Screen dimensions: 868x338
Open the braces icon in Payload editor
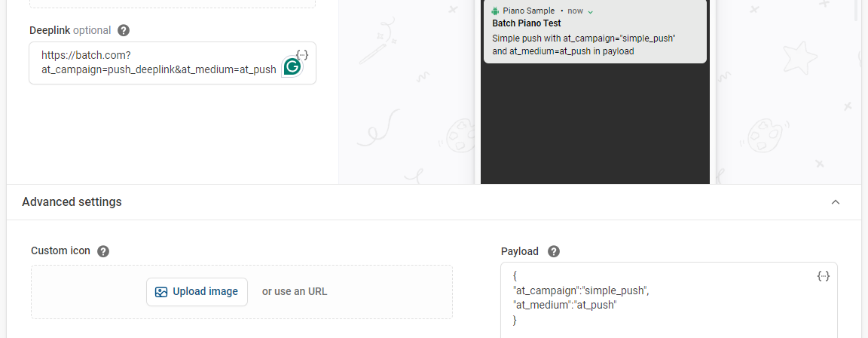pyautogui.click(x=824, y=276)
